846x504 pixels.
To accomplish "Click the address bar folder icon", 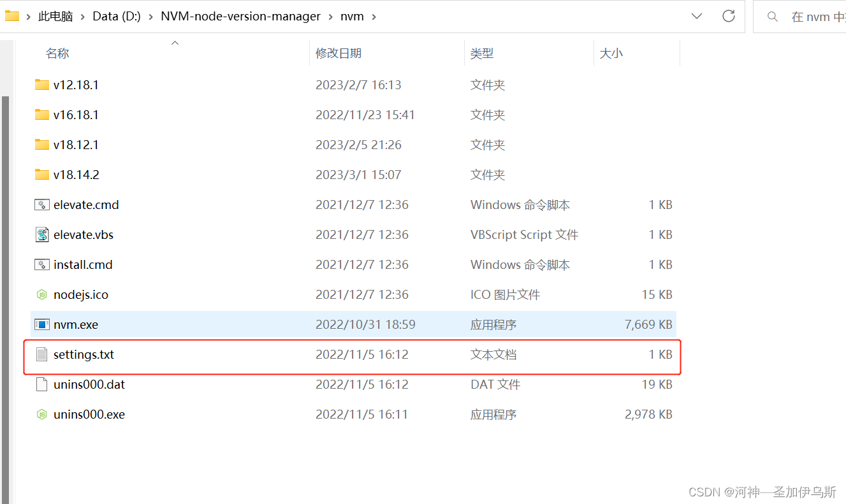I will click(12, 16).
